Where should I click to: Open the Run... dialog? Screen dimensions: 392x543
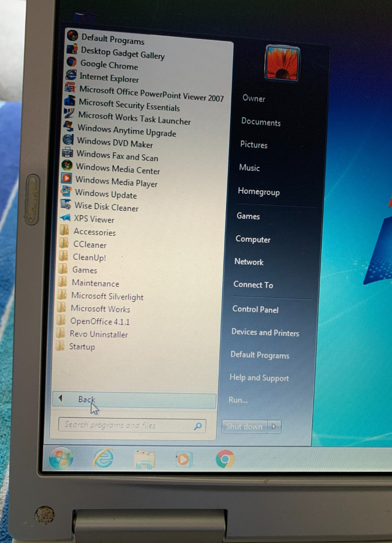[x=238, y=400]
